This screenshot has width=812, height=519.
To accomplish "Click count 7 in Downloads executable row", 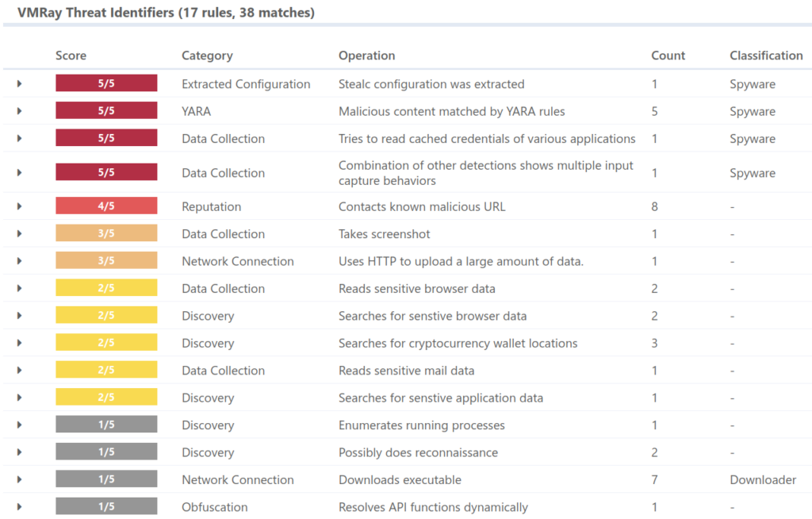I will 654,480.
